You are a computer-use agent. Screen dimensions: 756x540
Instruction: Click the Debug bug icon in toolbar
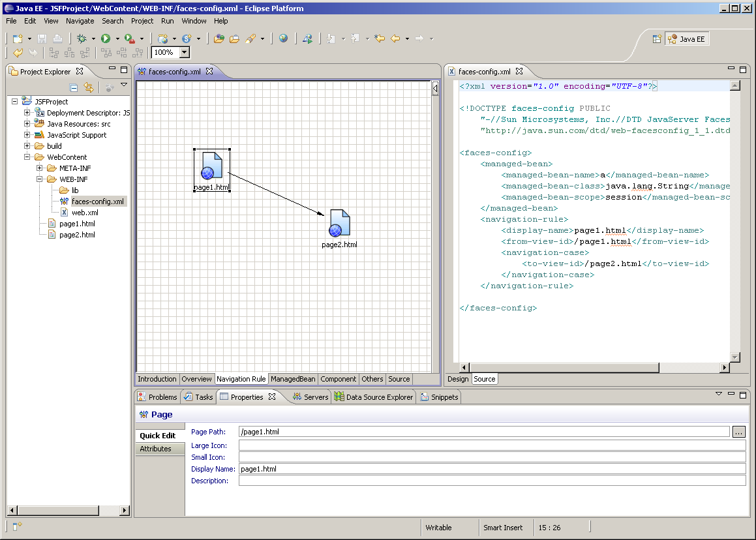(82, 39)
